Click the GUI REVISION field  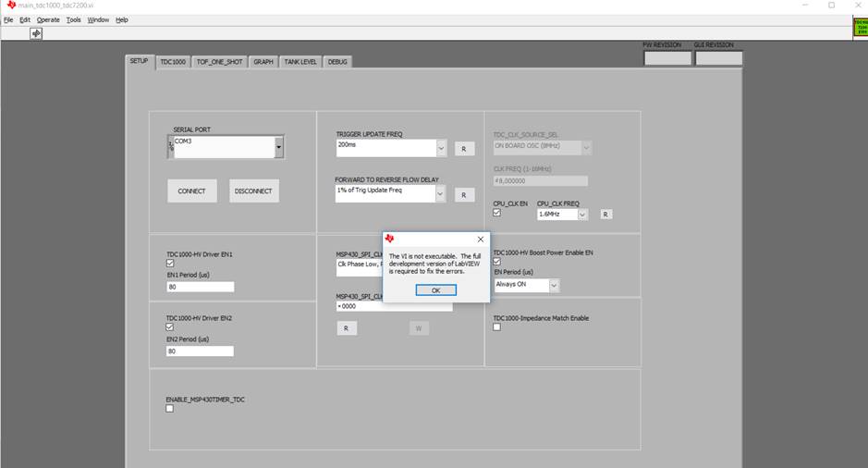coord(718,58)
